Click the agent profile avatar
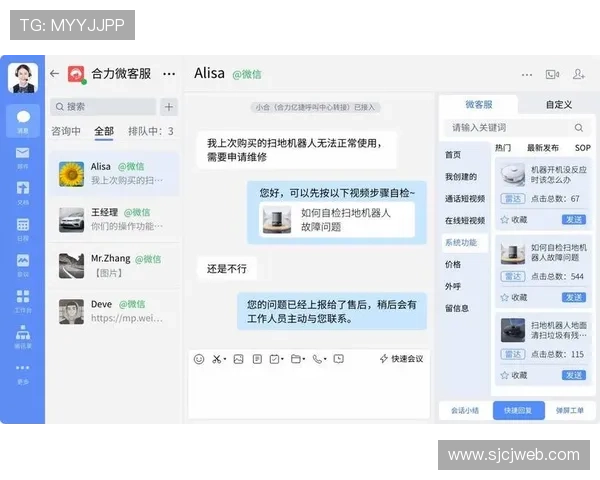The height and width of the screenshot is (480, 600). [x=23, y=78]
